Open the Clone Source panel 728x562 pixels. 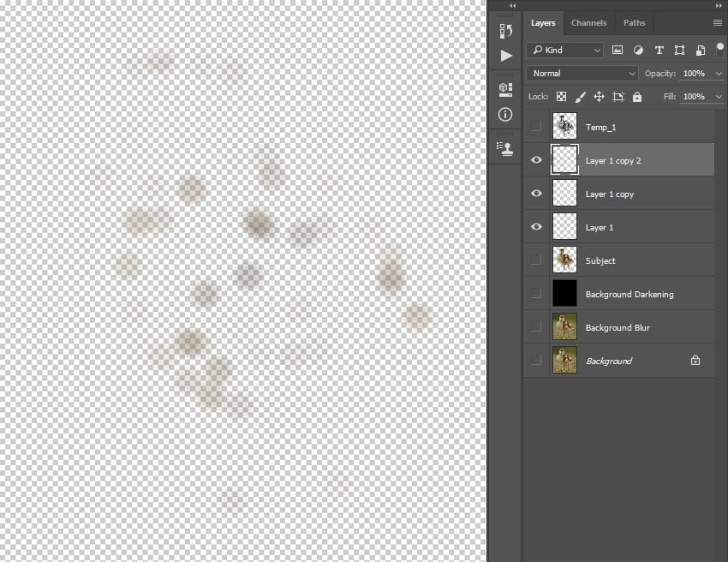point(505,149)
